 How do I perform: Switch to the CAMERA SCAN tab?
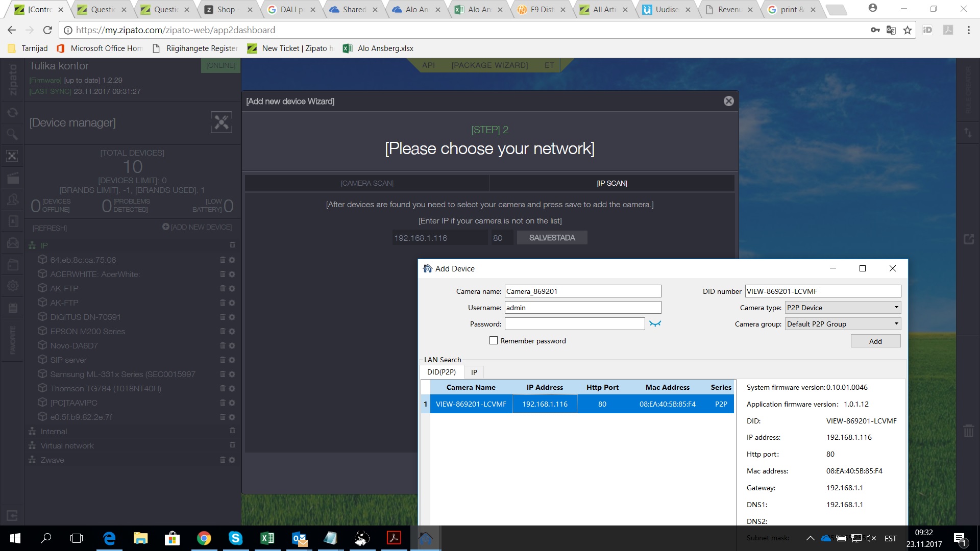tap(366, 183)
